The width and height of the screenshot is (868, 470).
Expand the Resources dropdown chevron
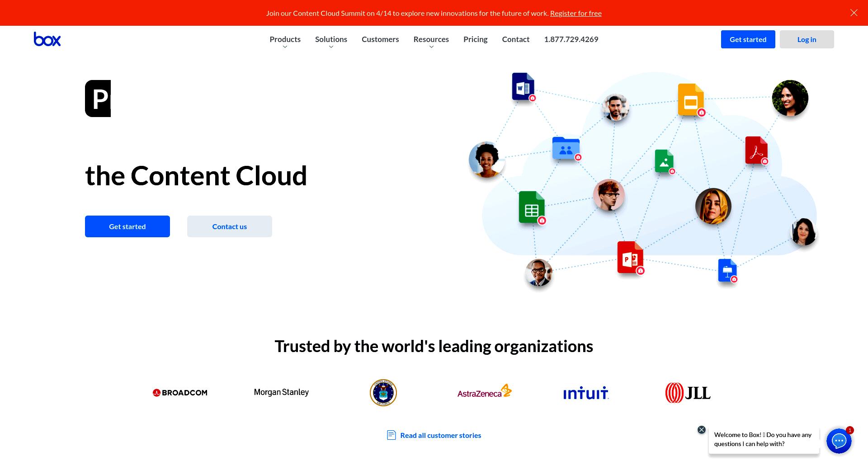[431, 47]
